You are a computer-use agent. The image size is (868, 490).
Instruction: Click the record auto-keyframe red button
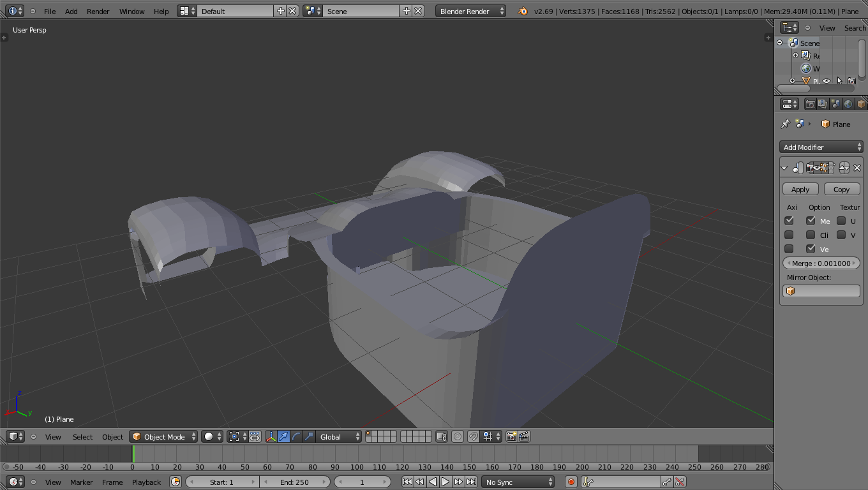[571, 482]
